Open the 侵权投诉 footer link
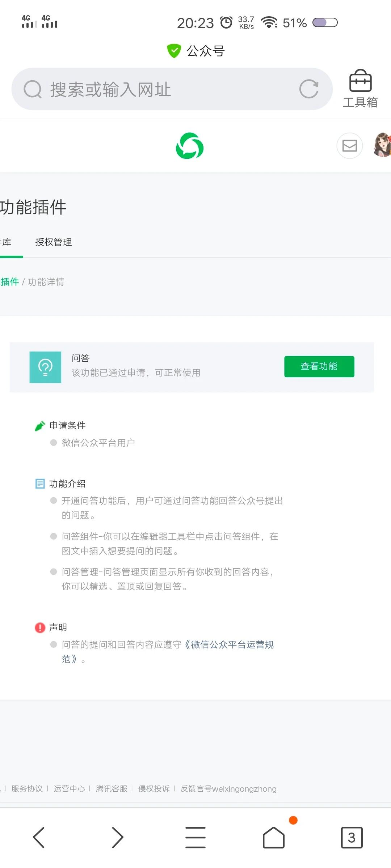The height and width of the screenshot is (868, 391). point(154,789)
